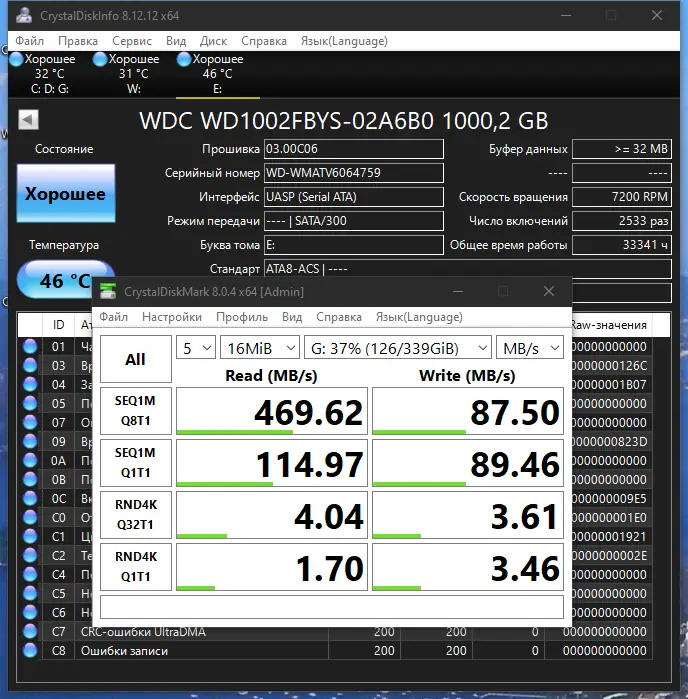Open Справка menu in CrystalDiskInfo
688x699 pixels.
[264, 41]
